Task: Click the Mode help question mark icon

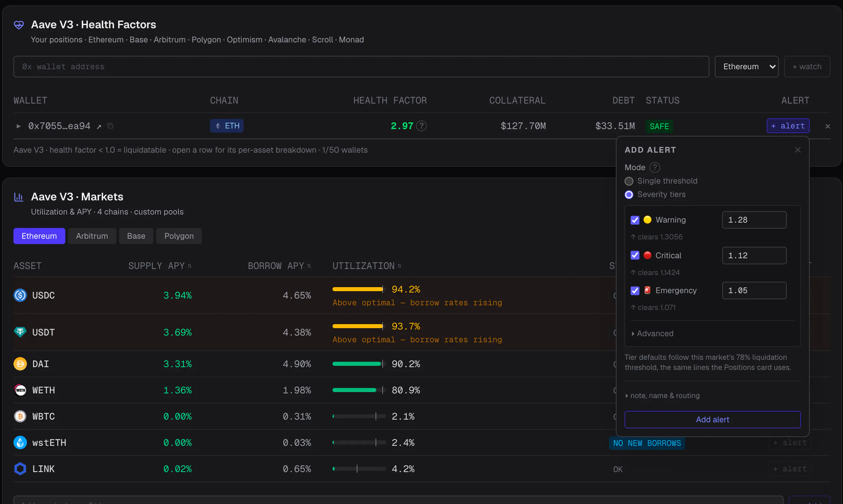Action: 654,167
